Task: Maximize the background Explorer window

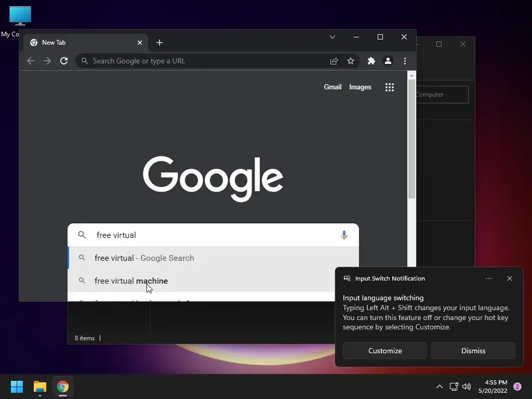Action: tap(438, 45)
